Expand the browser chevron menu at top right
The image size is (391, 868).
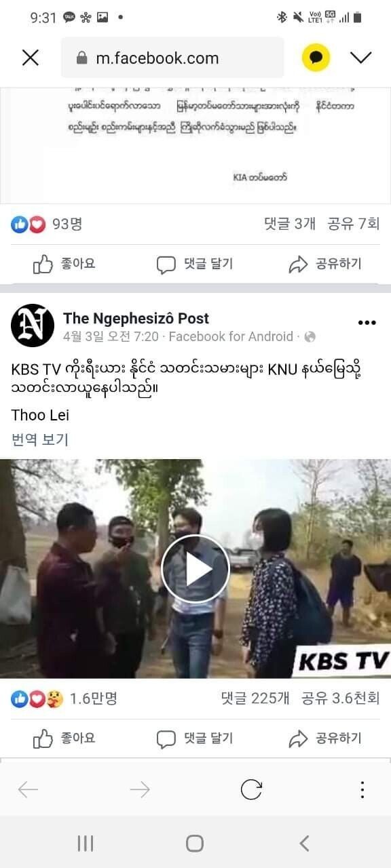click(361, 58)
